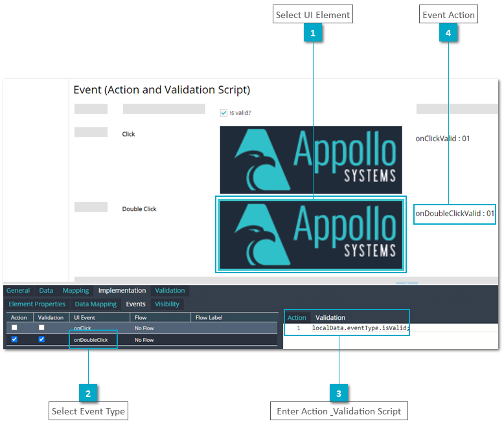
Task: Select the Events sub-tab
Action: 135,304
